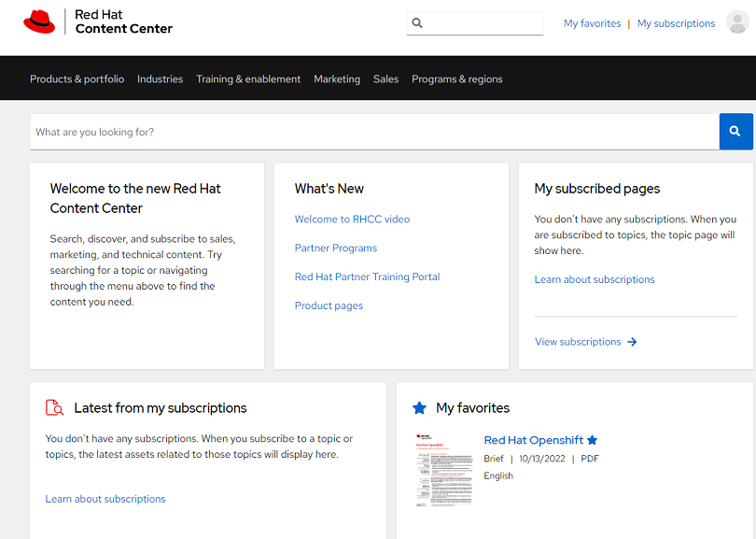Open Red Hat Partner Training Portal link

(x=368, y=277)
